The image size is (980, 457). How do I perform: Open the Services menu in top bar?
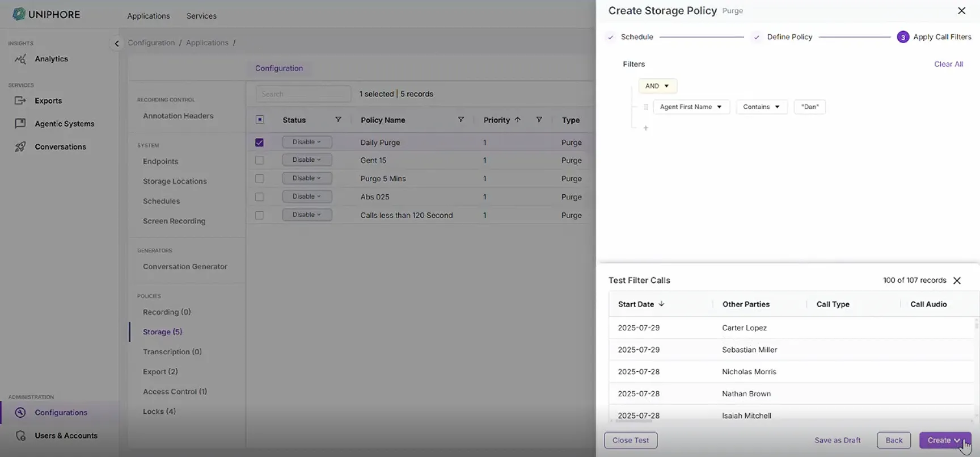201,16
